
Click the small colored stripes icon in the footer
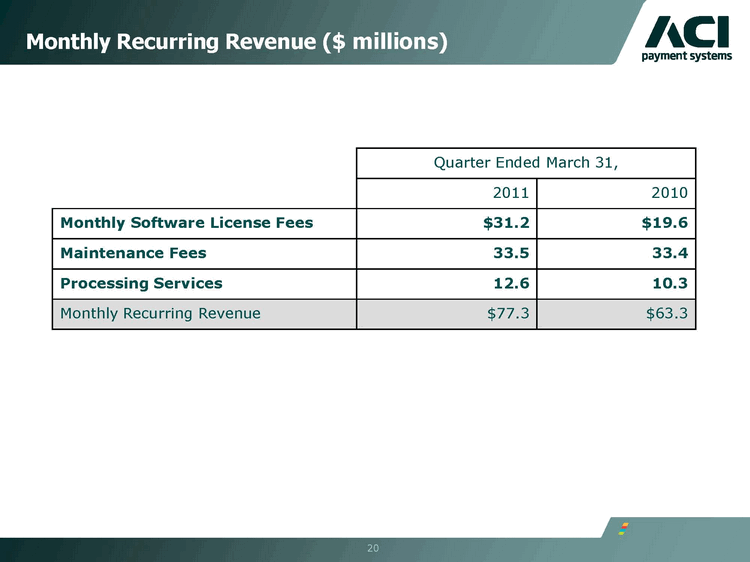[623, 529]
